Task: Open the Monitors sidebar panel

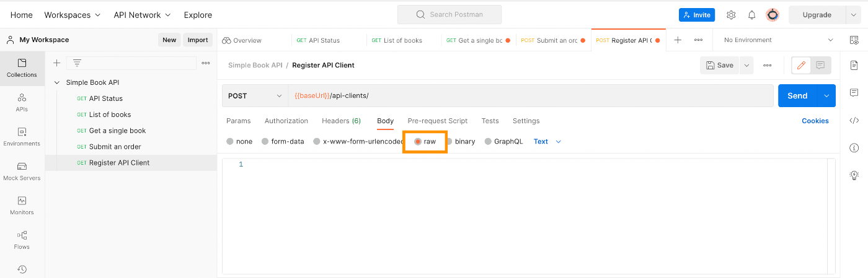Action: [x=22, y=206]
